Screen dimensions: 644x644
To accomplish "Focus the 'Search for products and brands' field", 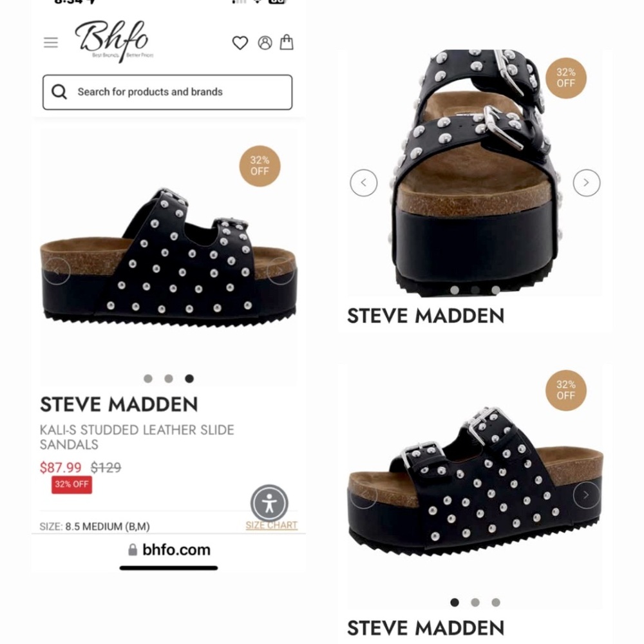I will click(x=167, y=92).
